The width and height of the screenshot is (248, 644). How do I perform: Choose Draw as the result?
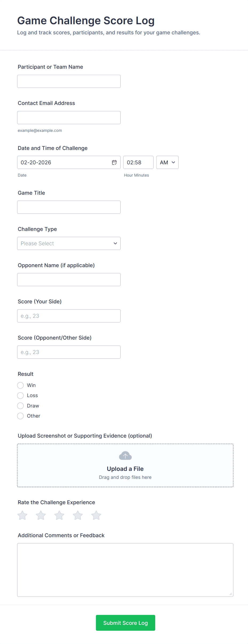(x=21, y=406)
